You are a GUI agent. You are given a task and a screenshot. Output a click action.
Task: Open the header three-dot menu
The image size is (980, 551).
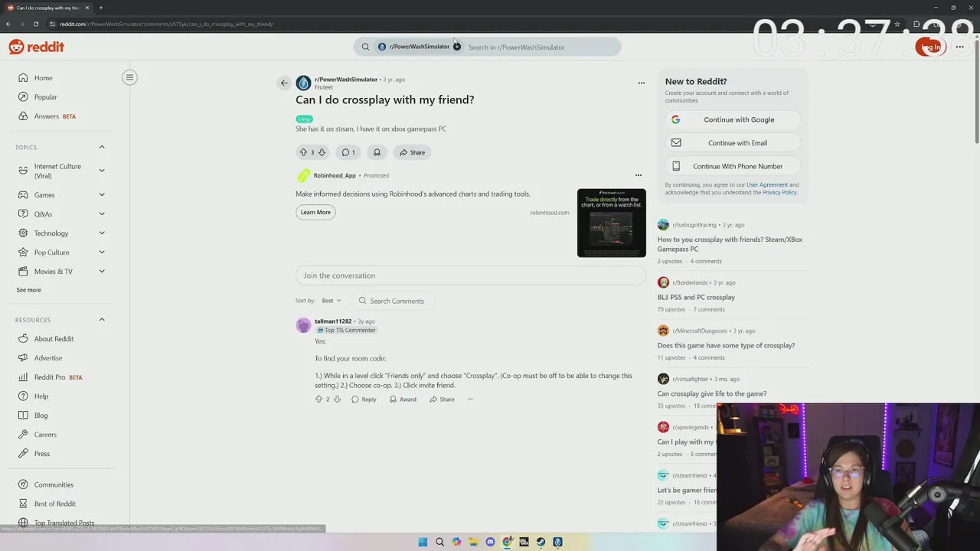tap(959, 47)
